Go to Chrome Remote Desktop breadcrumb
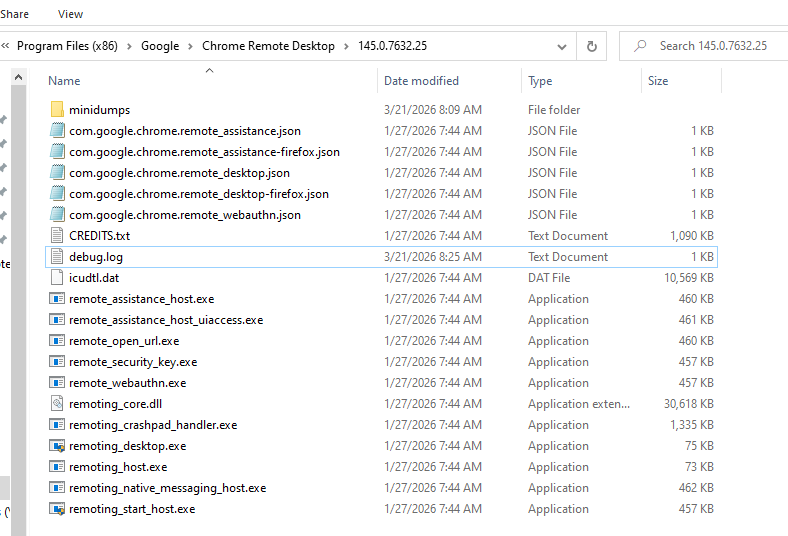 (268, 46)
